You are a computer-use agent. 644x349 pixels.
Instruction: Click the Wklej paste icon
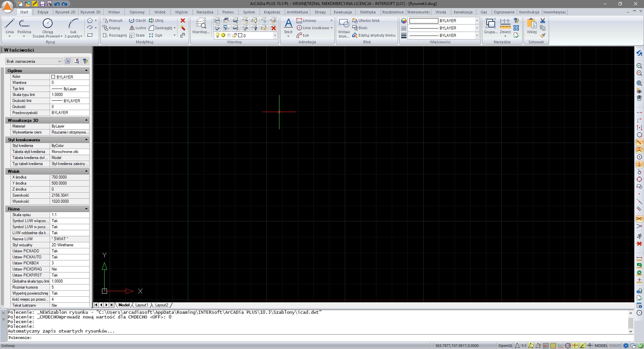[532, 26]
